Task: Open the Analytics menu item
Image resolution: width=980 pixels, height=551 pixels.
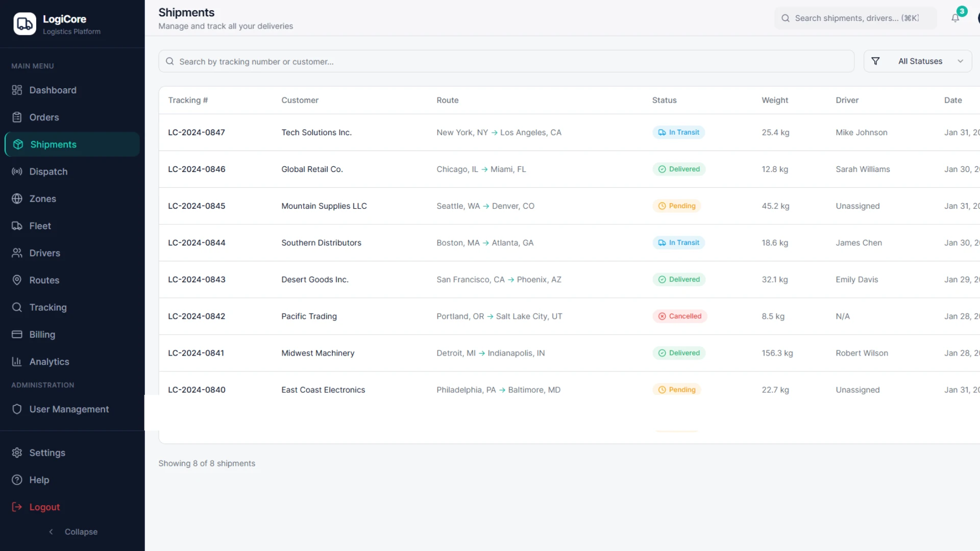Action: pyautogui.click(x=72, y=362)
